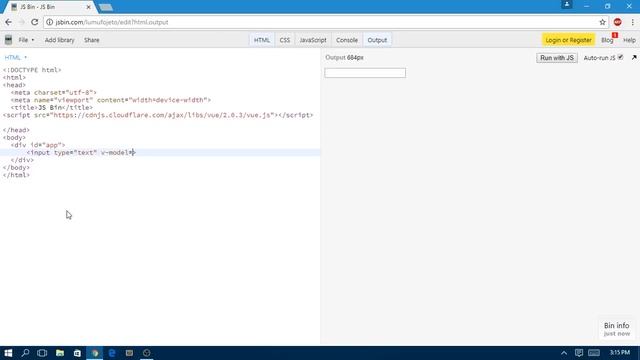The image size is (640, 360).
Task: Open File Explorer from the taskbar
Action: click(60, 353)
